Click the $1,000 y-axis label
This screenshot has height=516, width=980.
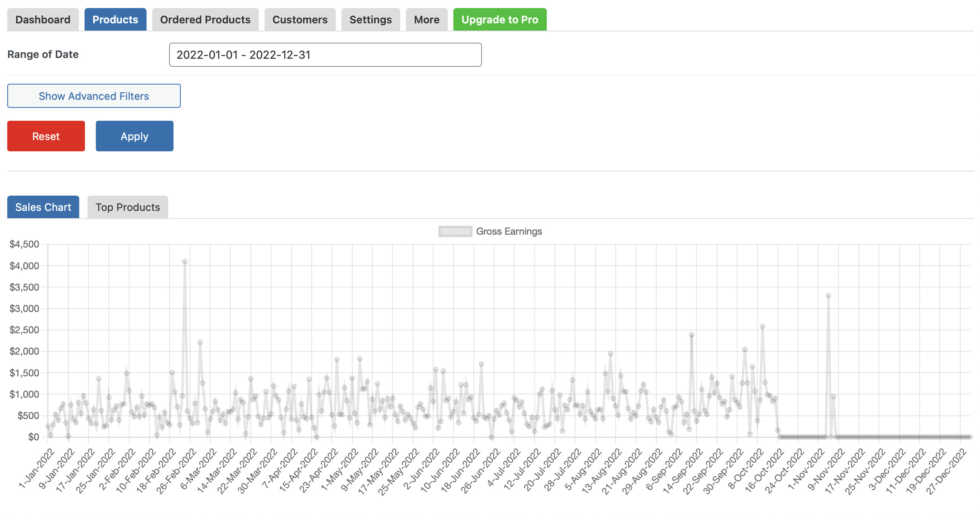(25, 394)
